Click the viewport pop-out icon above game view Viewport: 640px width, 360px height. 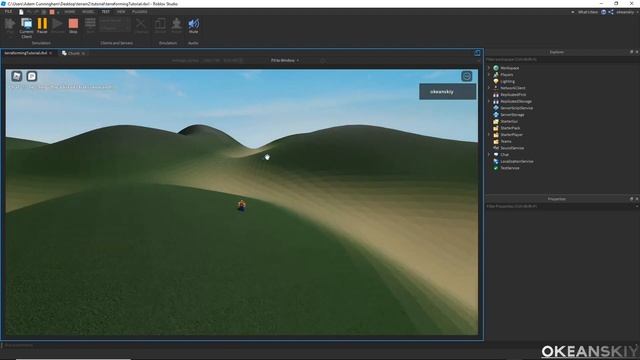pyautogui.click(x=477, y=53)
